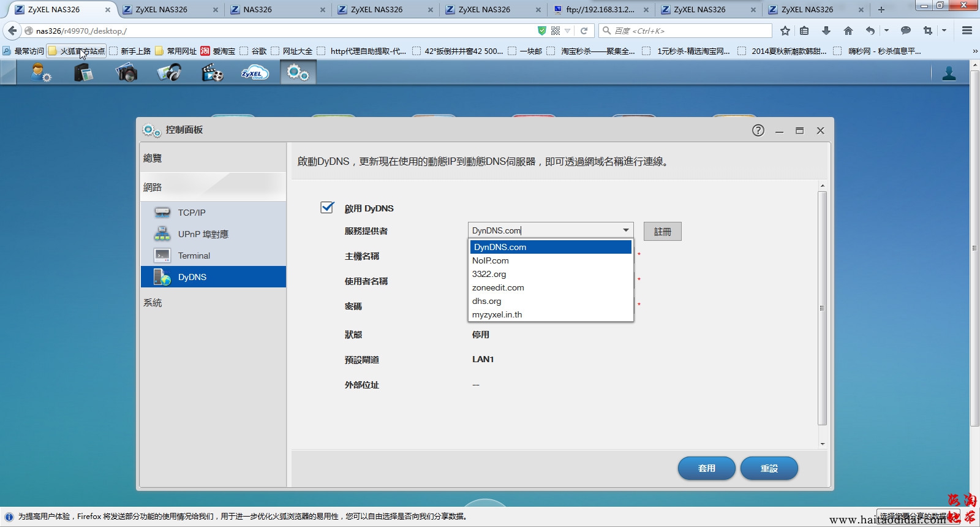Open control panel help question mark

pyautogui.click(x=758, y=131)
